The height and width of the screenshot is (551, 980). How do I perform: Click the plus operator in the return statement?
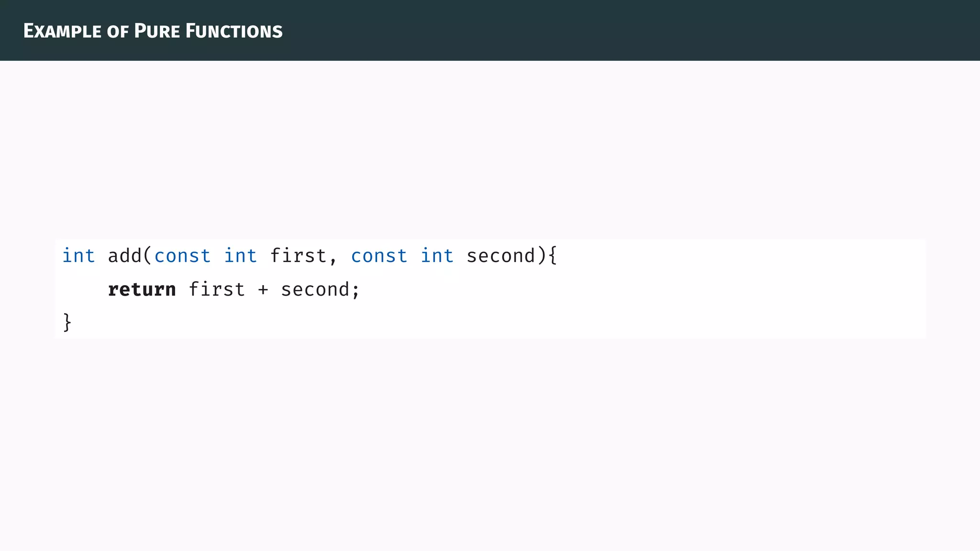pos(263,290)
